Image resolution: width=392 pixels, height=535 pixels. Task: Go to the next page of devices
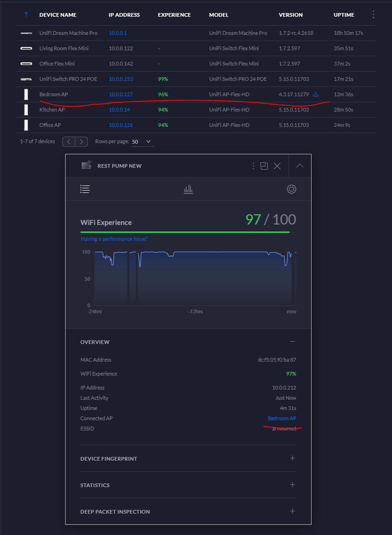point(81,141)
